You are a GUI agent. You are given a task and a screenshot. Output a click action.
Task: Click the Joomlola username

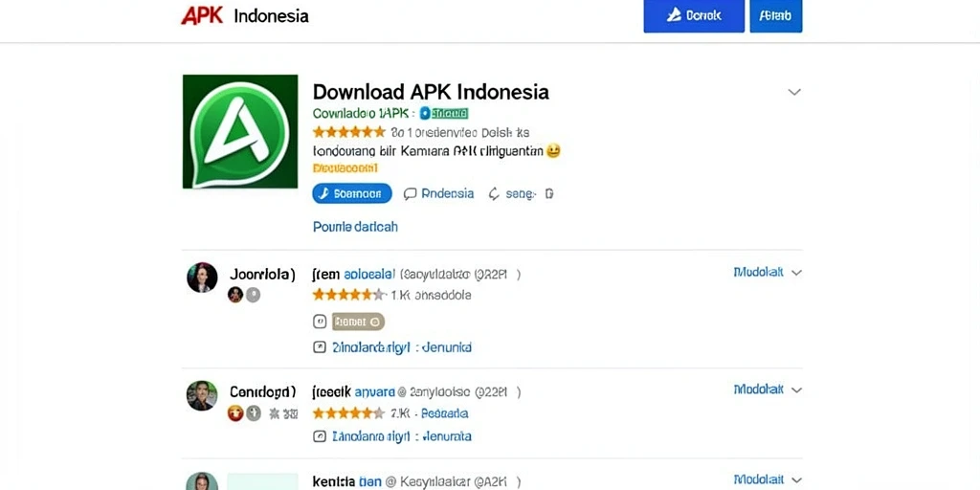262,274
